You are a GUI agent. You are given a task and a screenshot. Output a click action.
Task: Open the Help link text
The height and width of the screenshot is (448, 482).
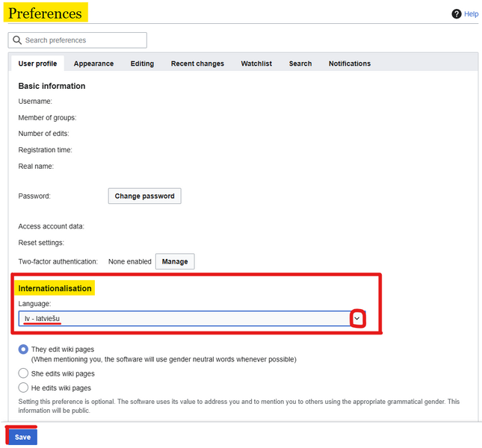pyautogui.click(x=472, y=14)
